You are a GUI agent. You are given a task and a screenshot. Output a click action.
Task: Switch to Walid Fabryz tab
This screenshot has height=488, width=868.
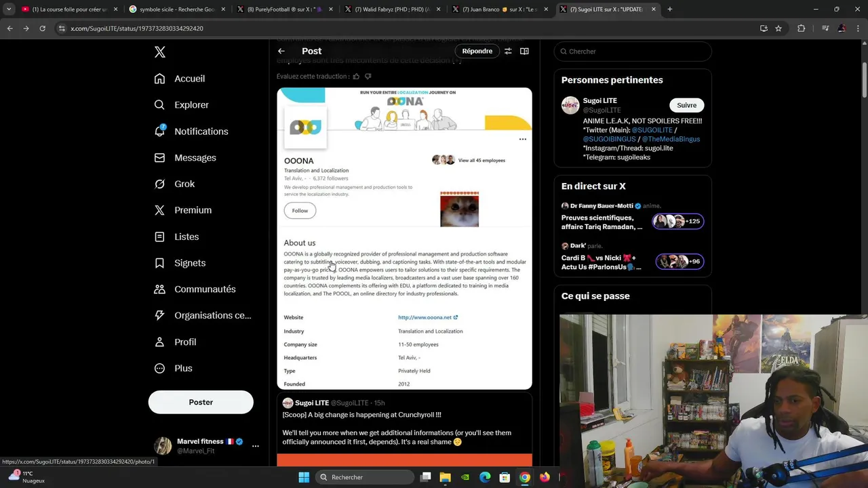click(393, 9)
